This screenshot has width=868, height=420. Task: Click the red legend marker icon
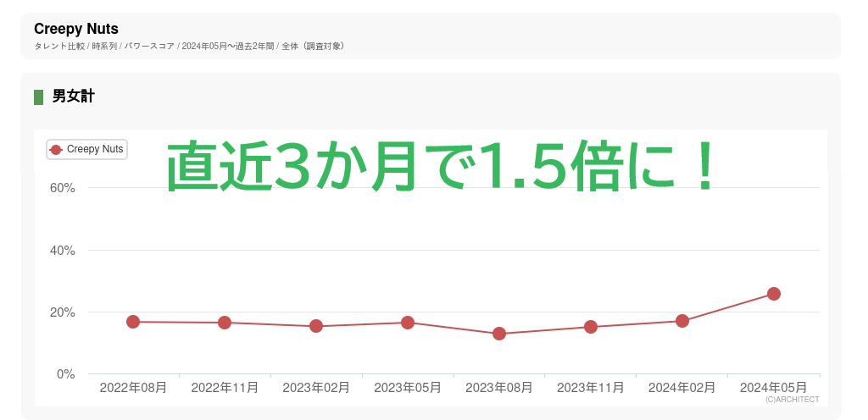coord(56,150)
